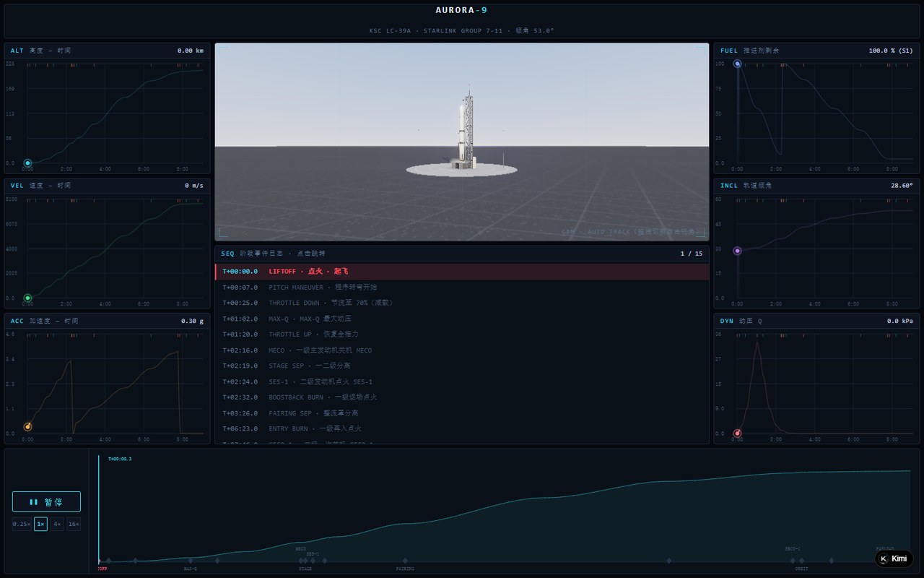
Task: Jump to THROTTLE DOWN event
Action: [462, 303]
